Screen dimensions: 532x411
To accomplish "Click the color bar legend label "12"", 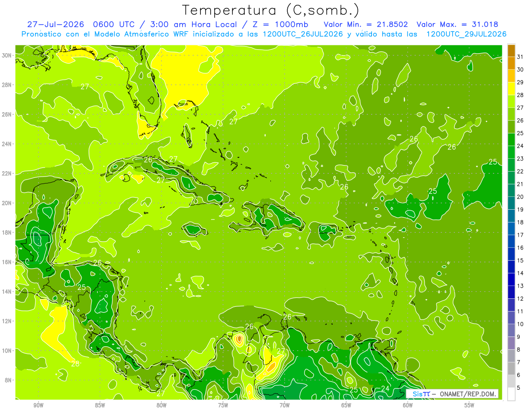I will tap(520, 299).
